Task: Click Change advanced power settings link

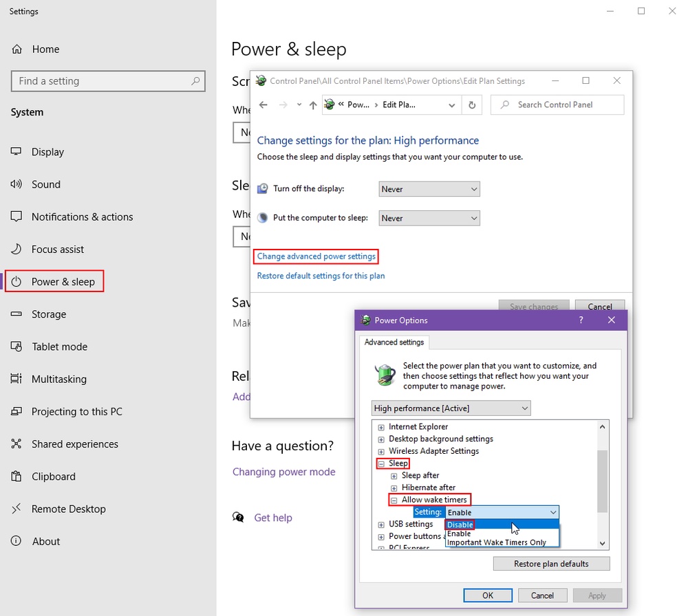Action: click(x=316, y=256)
